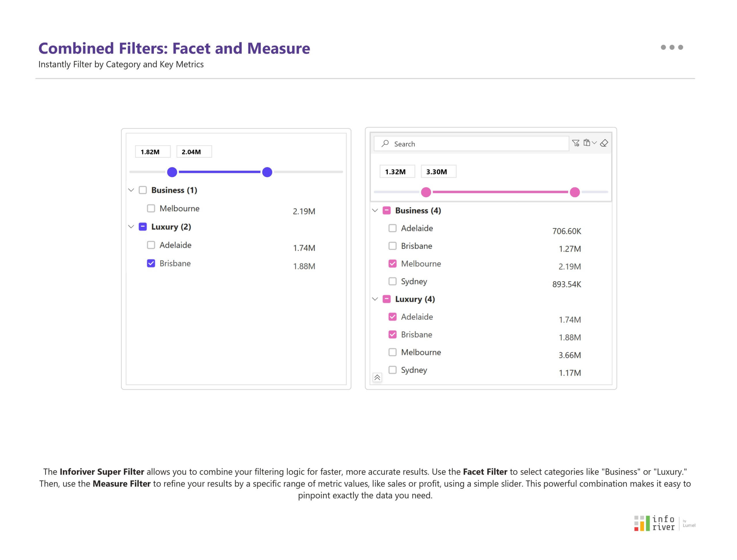Uncheck Adelaide under Luxury (4)
The image size is (737, 560).
(x=393, y=316)
